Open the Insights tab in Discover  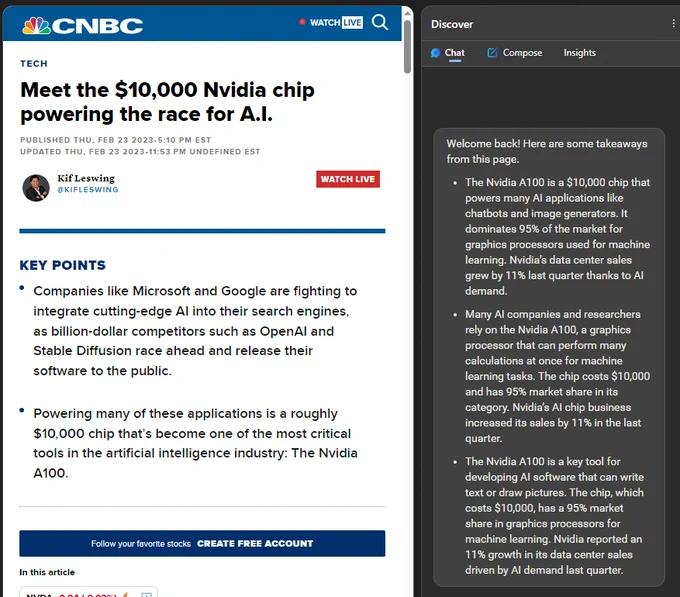pyautogui.click(x=579, y=53)
